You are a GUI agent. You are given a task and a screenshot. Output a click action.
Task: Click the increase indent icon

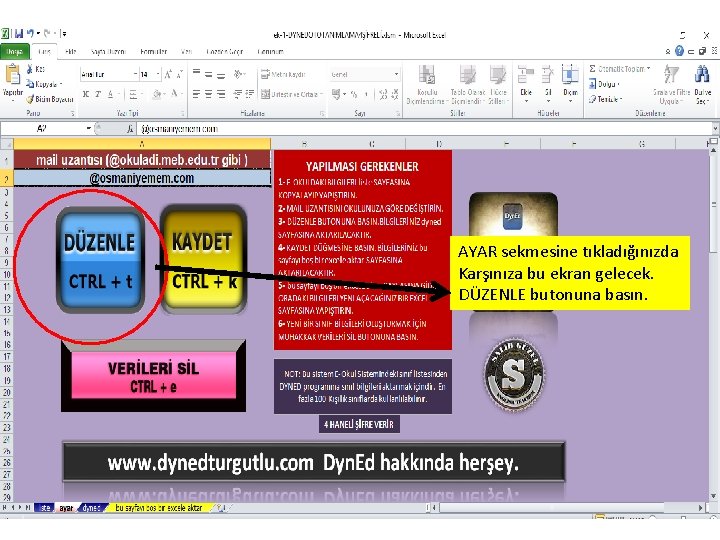[249, 94]
